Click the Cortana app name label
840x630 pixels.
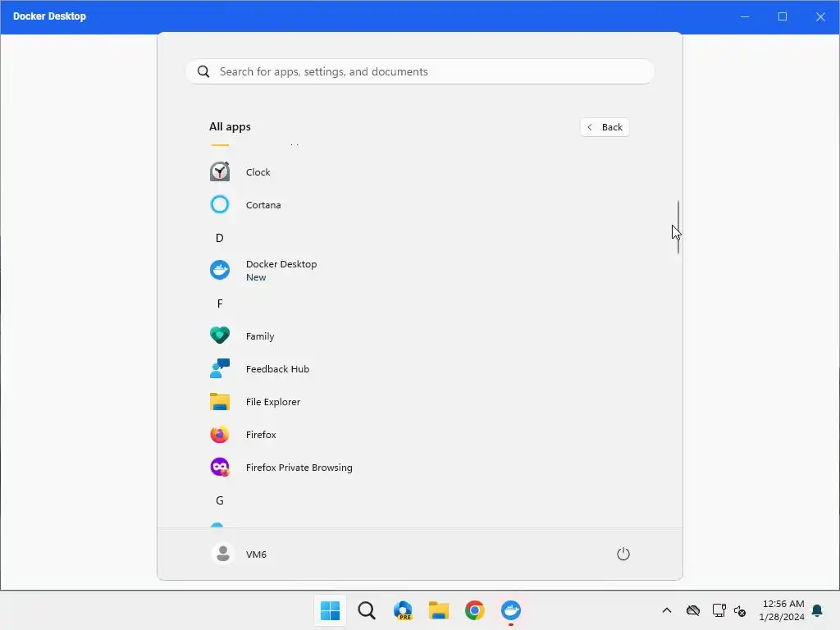click(x=263, y=204)
